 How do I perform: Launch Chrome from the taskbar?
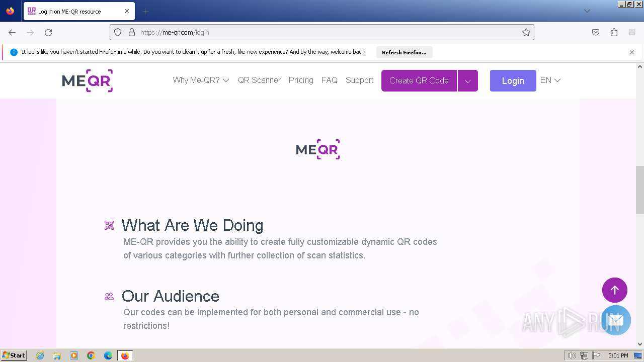point(91,355)
